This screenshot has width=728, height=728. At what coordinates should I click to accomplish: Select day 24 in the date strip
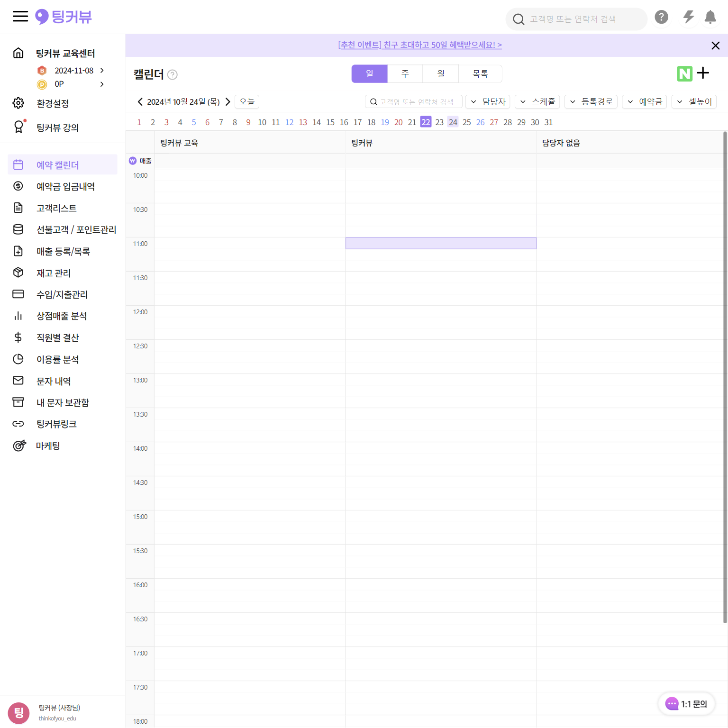click(453, 122)
